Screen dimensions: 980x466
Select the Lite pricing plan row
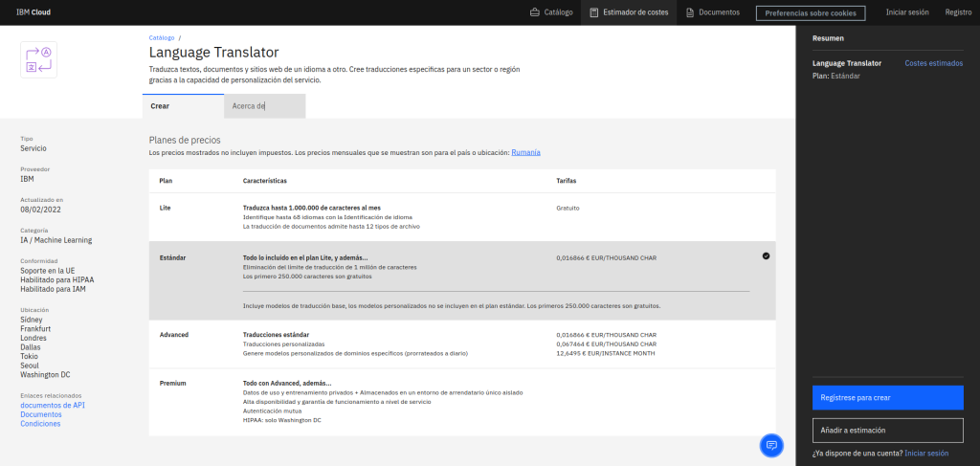462,217
